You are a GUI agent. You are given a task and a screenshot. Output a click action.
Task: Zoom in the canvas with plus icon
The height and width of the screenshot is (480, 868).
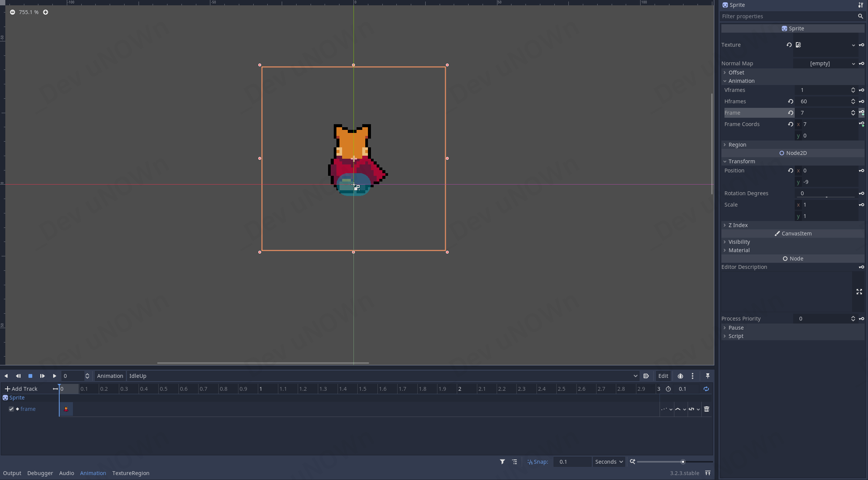(46, 12)
